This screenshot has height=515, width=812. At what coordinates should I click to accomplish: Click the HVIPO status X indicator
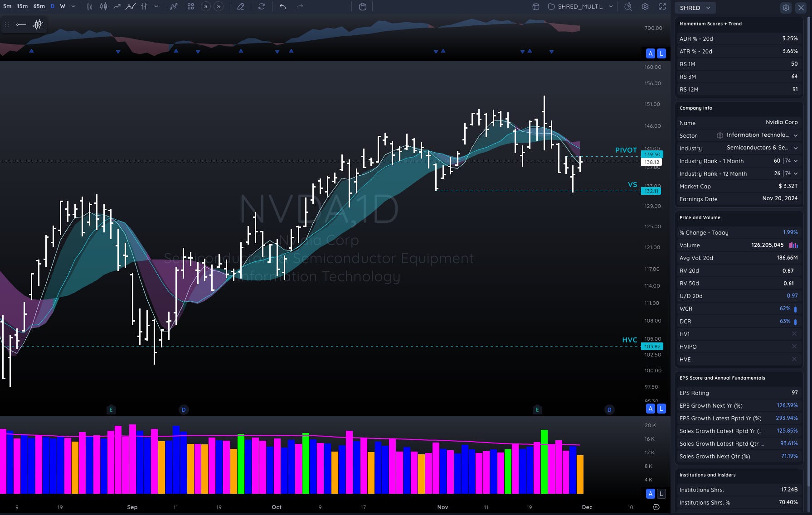click(794, 347)
